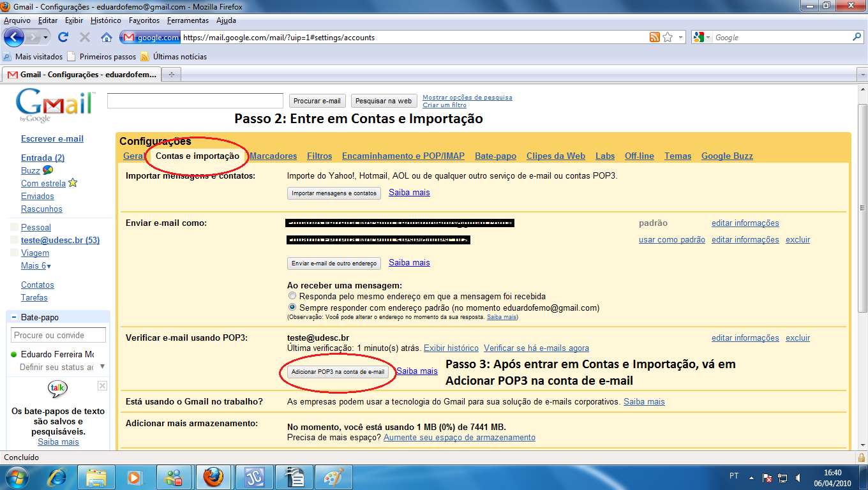Open the Favoritos menu
This screenshot has height=490, width=868.
pyautogui.click(x=144, y=20)
